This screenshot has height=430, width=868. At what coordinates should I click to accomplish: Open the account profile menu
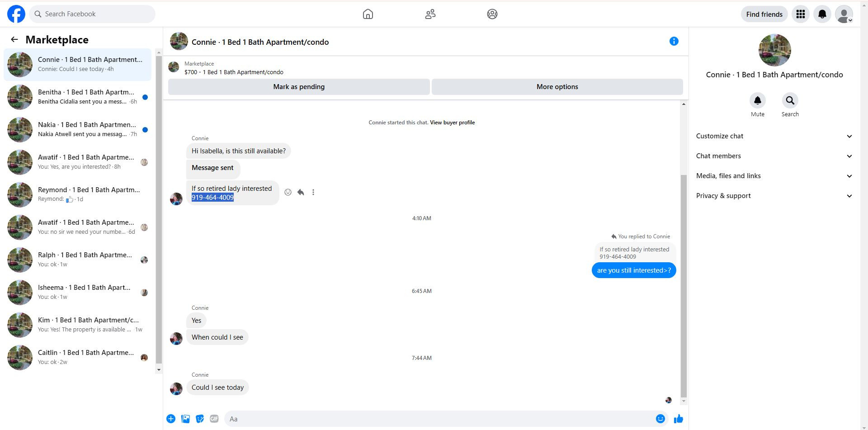844,14
